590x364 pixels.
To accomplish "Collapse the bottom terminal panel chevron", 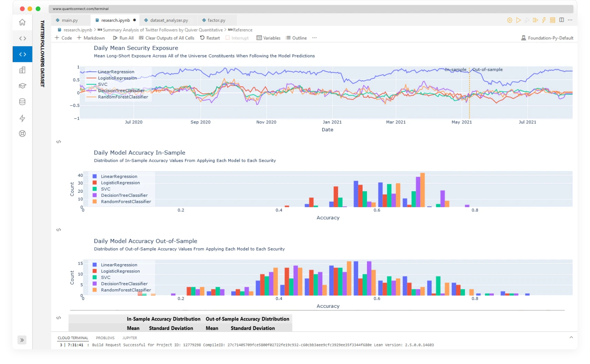I will 571,337.
